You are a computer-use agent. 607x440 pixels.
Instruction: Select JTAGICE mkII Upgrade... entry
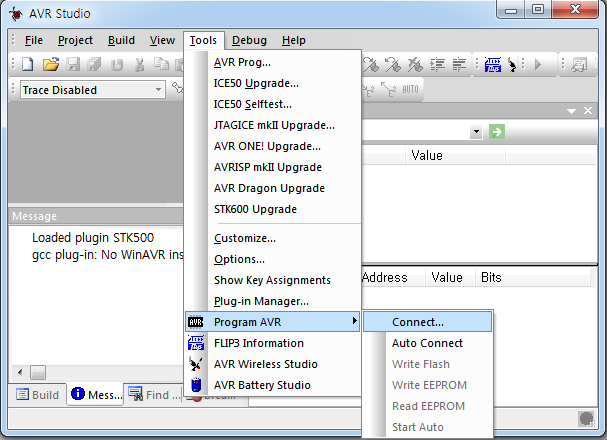273,125
